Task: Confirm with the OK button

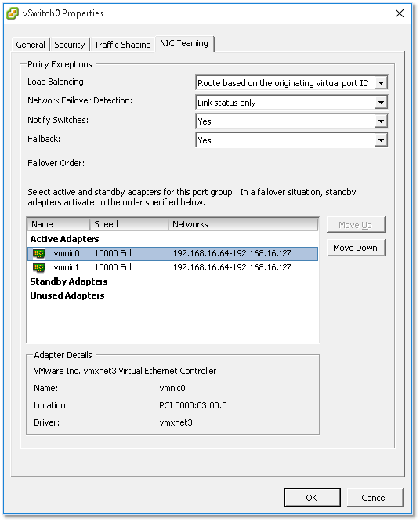Action: (312, 498)
